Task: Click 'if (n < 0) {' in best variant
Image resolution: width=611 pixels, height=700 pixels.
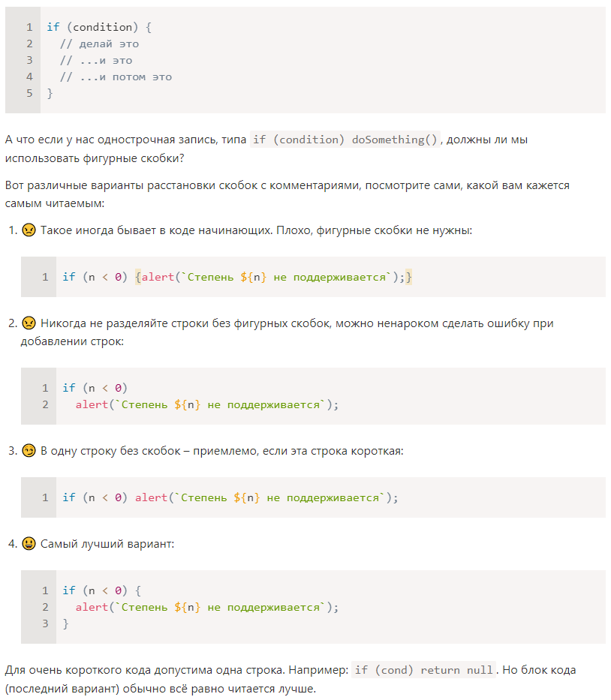Action: [x=102, y=590]
